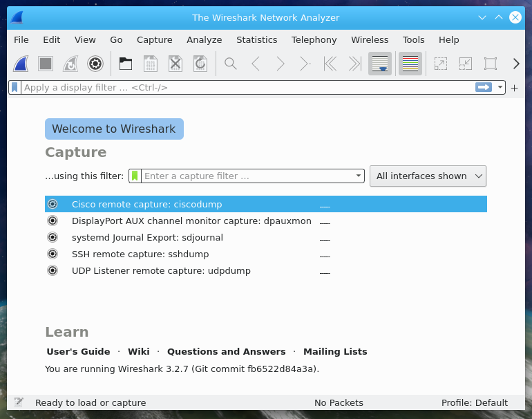Viewport: 532px width, 419px height.
Task: Zoom in main window text icon
Action: pos(441,64)
